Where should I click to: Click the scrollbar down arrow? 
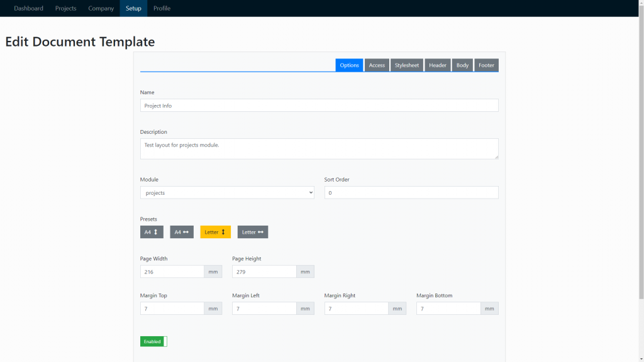click(640, 358)
